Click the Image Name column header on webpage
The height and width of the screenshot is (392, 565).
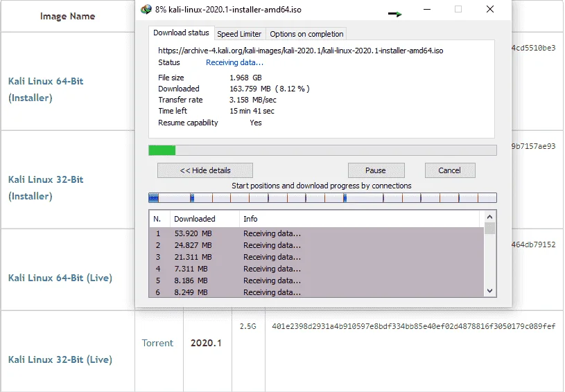tap(68, 16)
